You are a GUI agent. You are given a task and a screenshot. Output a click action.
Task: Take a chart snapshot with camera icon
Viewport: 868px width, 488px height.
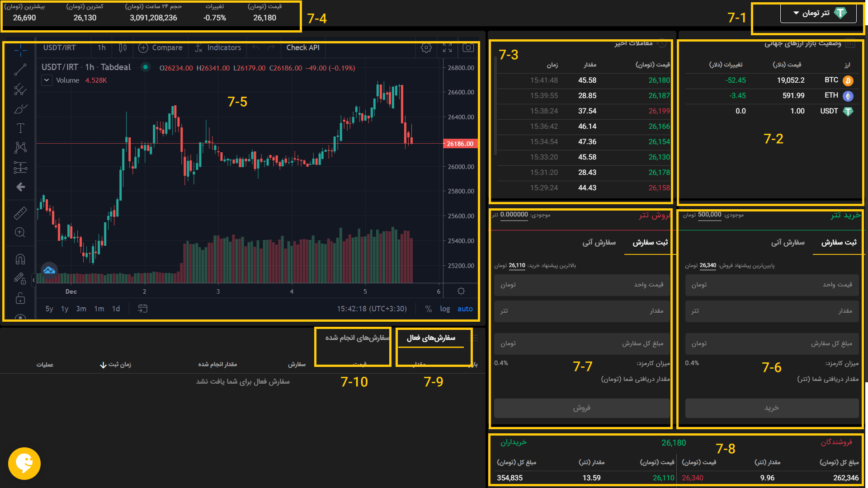coord(468,47)
